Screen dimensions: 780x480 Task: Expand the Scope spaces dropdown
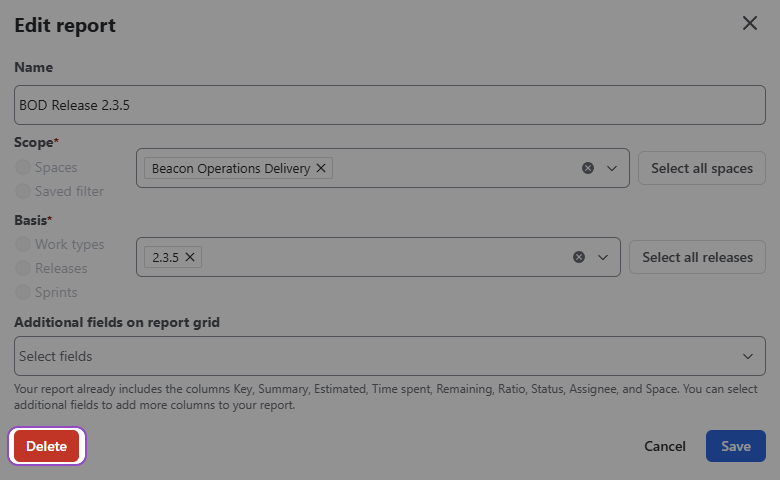coord(612,168)
